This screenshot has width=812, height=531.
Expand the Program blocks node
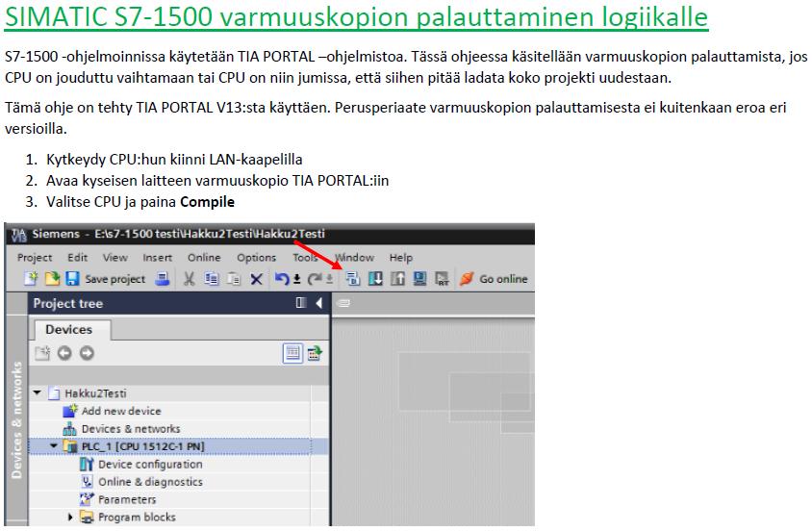click(x=70, y=517)
